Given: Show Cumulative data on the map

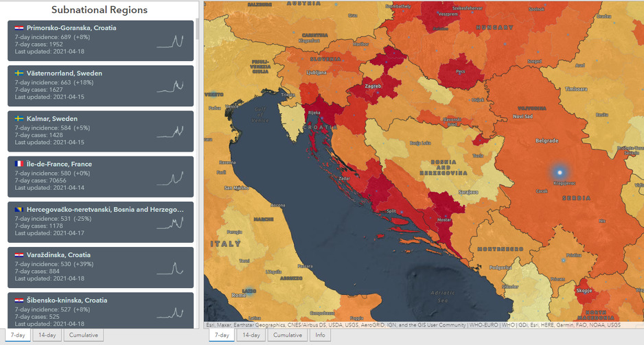Looking at the screenshot, I should coord(287,335).
